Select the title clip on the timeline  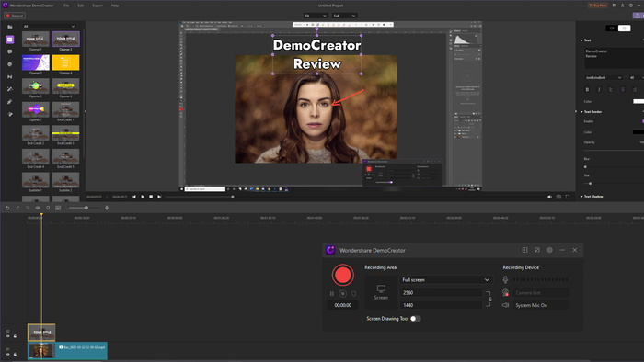tap(41, 333)
